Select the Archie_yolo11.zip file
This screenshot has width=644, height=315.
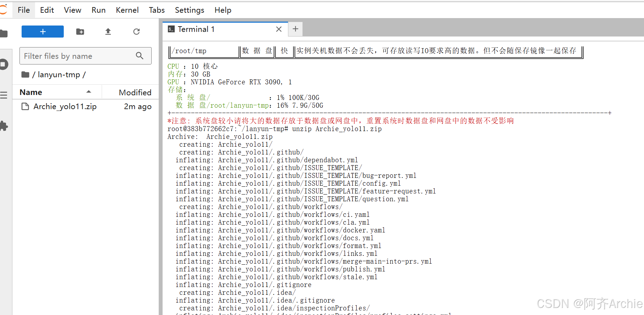coord(65,107)
